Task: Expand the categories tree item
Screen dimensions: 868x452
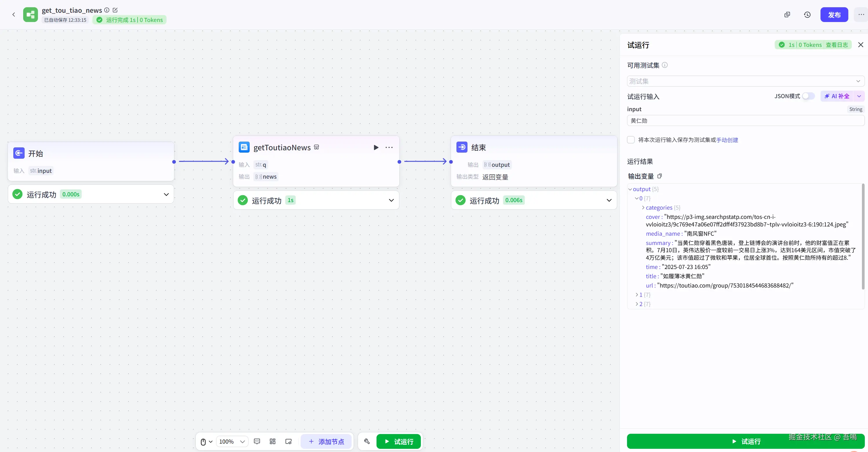Action: 643,208
